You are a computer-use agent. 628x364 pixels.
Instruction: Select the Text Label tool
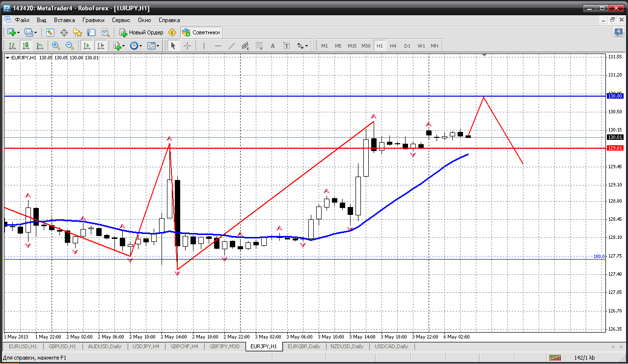(287, 46)
